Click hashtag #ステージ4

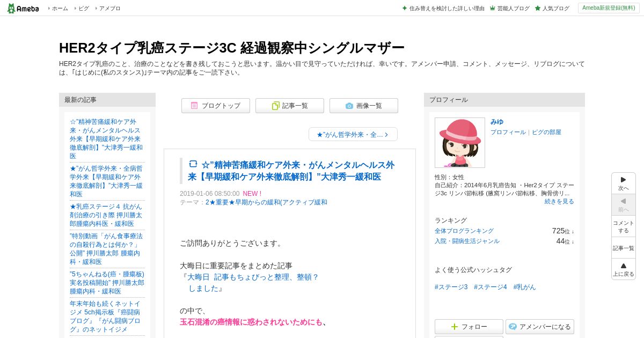coord(491,287)
